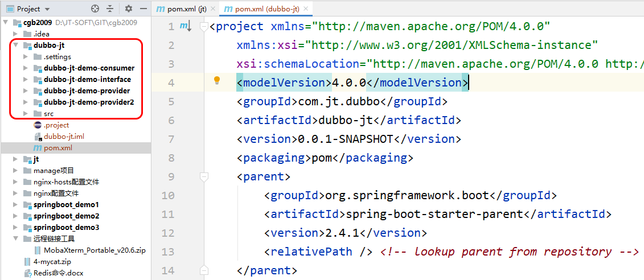Expand the jt module
The width and height of the screenshot is (644, 280).
pyautogui.click(x=15, y=159)
